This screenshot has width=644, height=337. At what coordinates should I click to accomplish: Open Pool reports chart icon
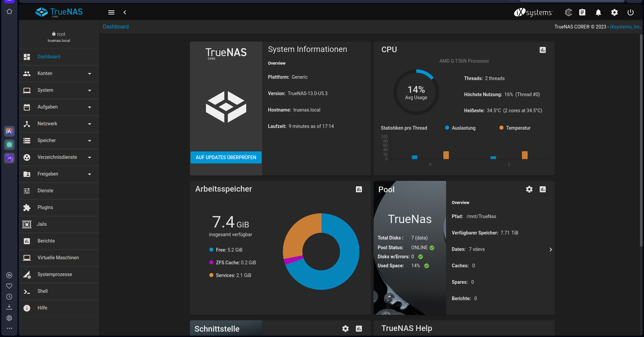click(543, 189)
